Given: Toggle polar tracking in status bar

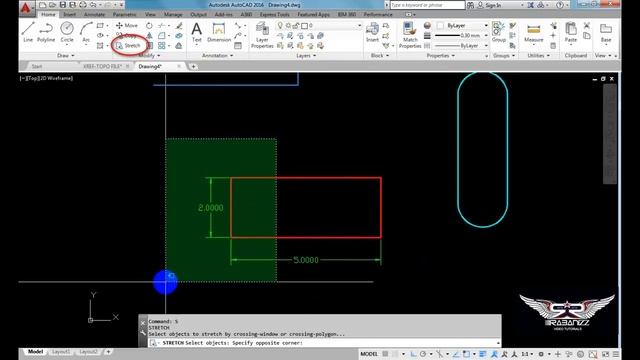Looking at the screenshot, I should click(x=423, y=354).
